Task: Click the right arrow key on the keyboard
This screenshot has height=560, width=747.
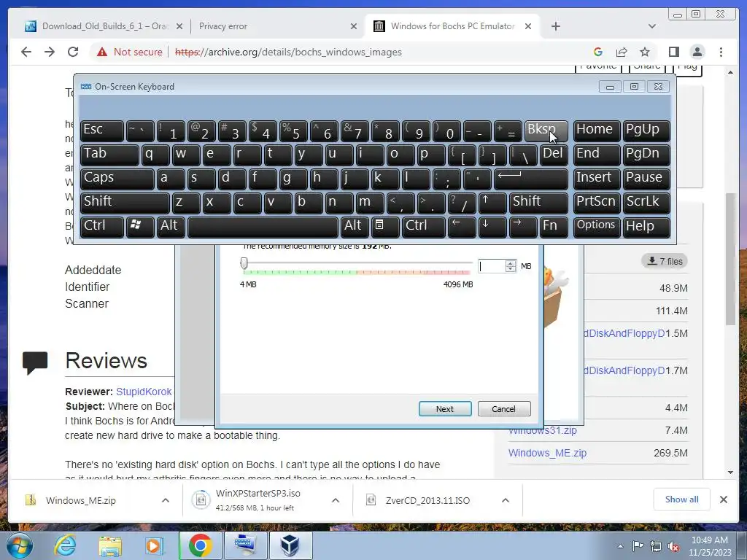Action: coord(522,226)
